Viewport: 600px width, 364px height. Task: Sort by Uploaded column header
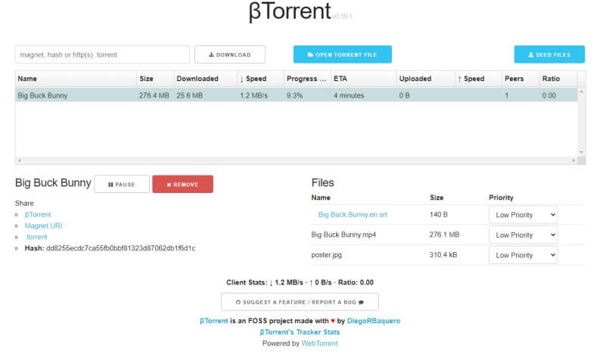(425, 79)
